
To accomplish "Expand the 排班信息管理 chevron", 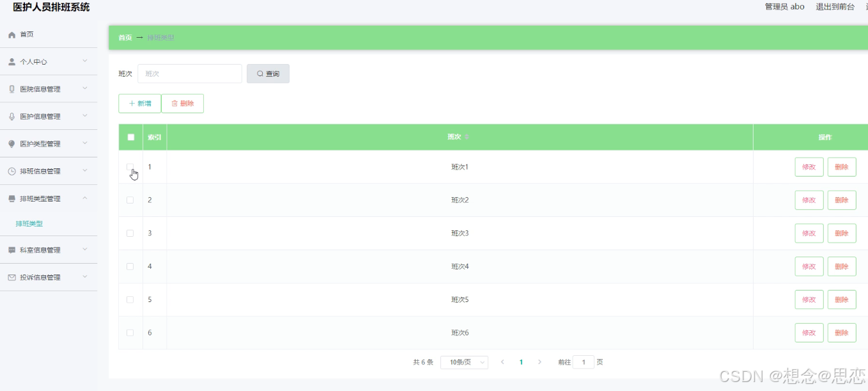I will pyautogui.click(x=85, y=171).
